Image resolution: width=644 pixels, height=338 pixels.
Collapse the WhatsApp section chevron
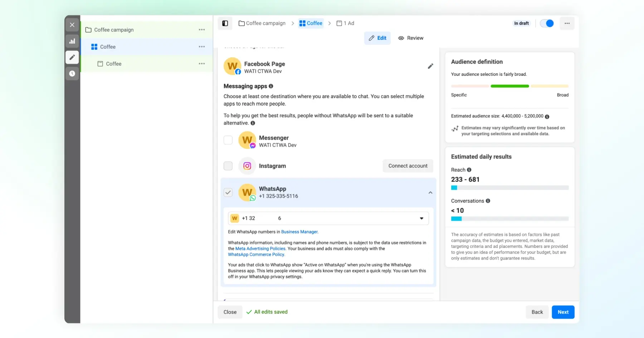tap(430, 192)
